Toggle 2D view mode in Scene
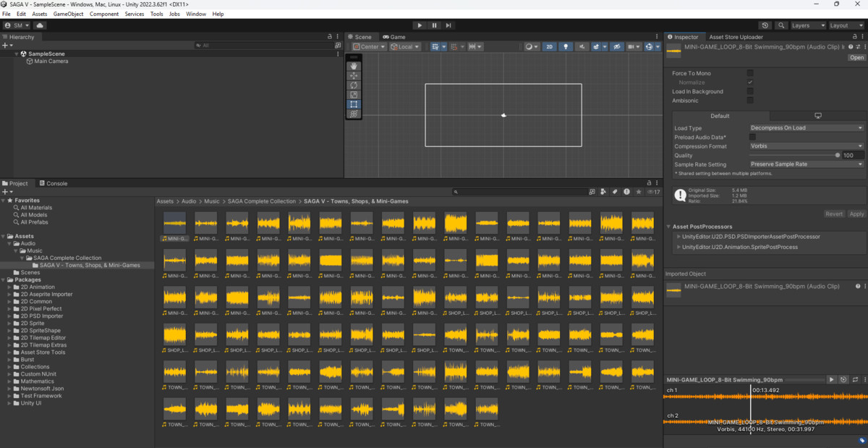 [x=550, y=47]
